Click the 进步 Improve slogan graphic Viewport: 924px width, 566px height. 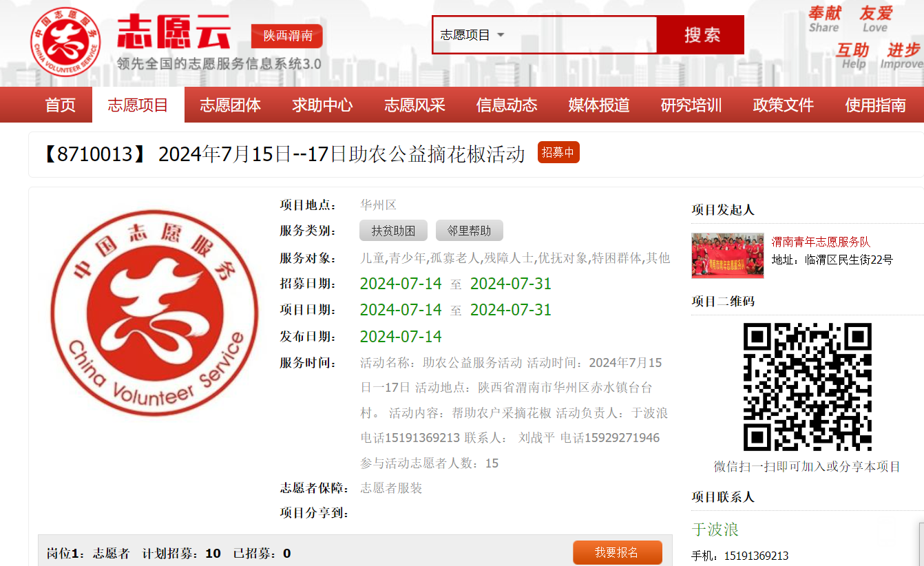(903, 56)
